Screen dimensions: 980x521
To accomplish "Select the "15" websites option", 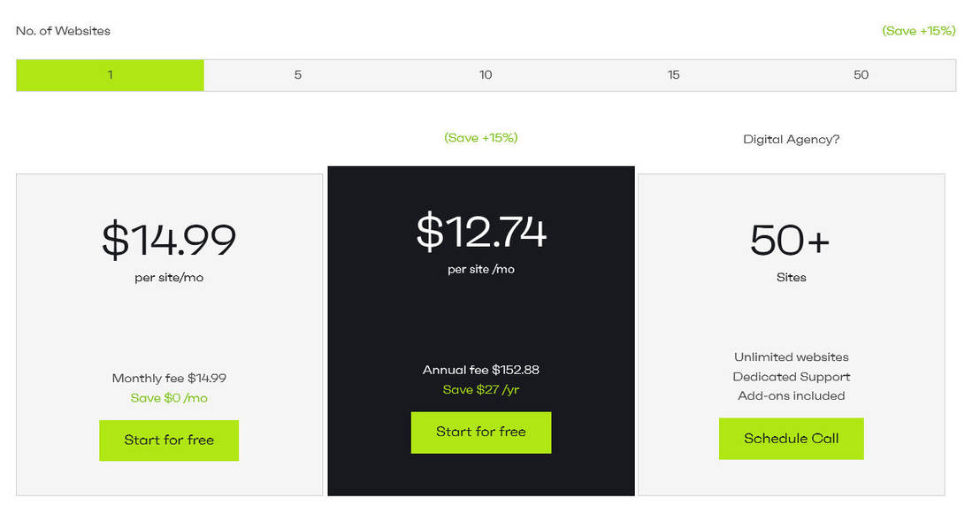I will pos(673,75).
